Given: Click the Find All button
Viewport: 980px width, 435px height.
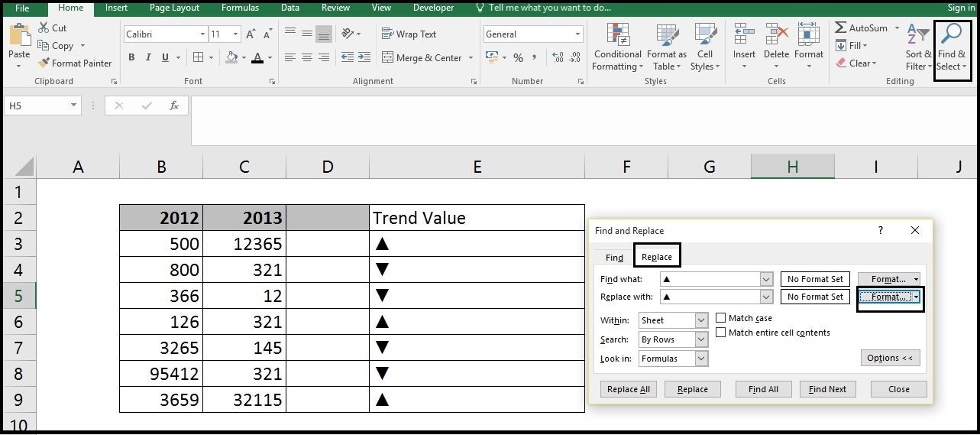Looking at the screenshot, I should coord(763,389).
